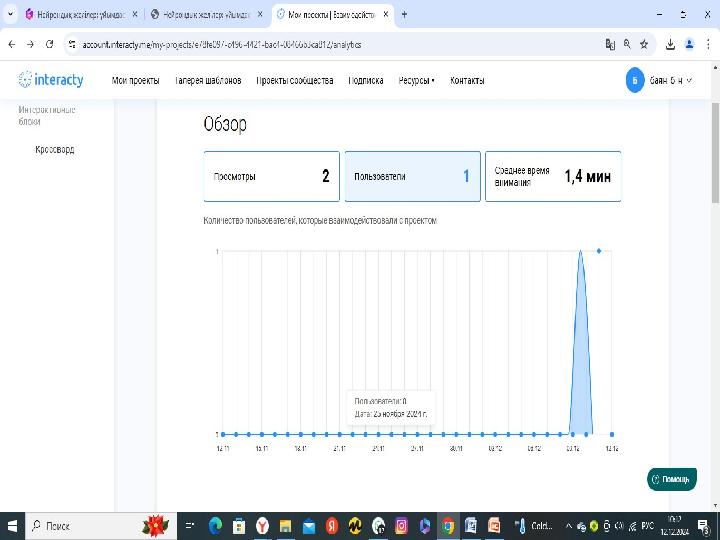Open the Контакты page

point(467,80)
